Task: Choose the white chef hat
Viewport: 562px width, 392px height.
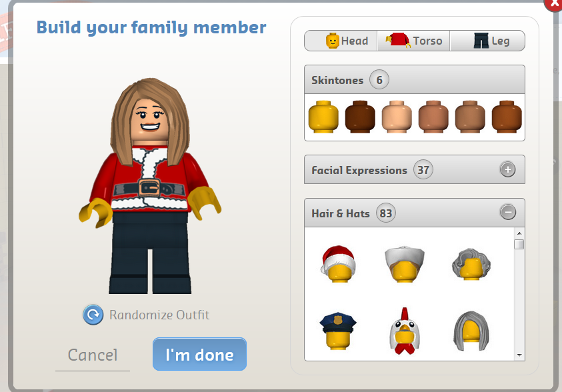Action: pos(405,264)
